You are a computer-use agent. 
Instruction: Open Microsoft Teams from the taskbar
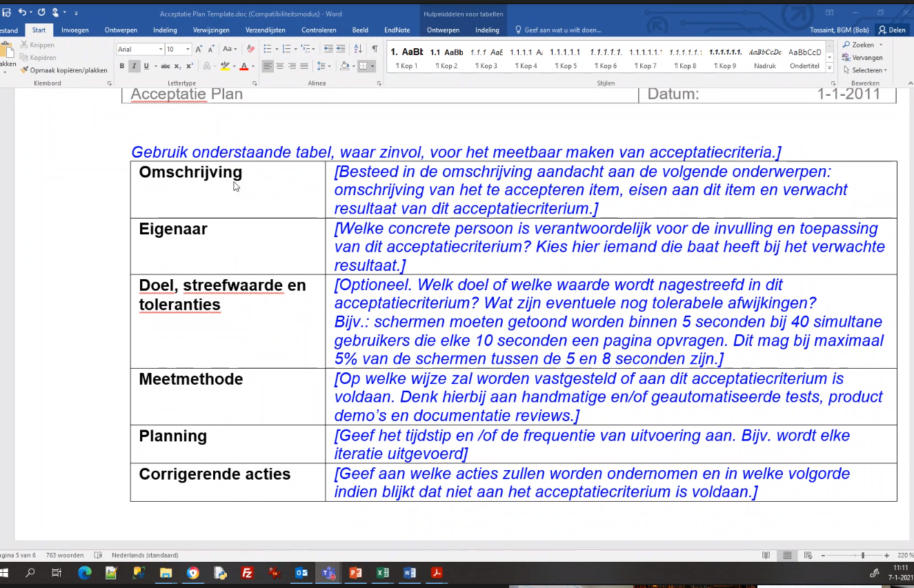(328, 573)
